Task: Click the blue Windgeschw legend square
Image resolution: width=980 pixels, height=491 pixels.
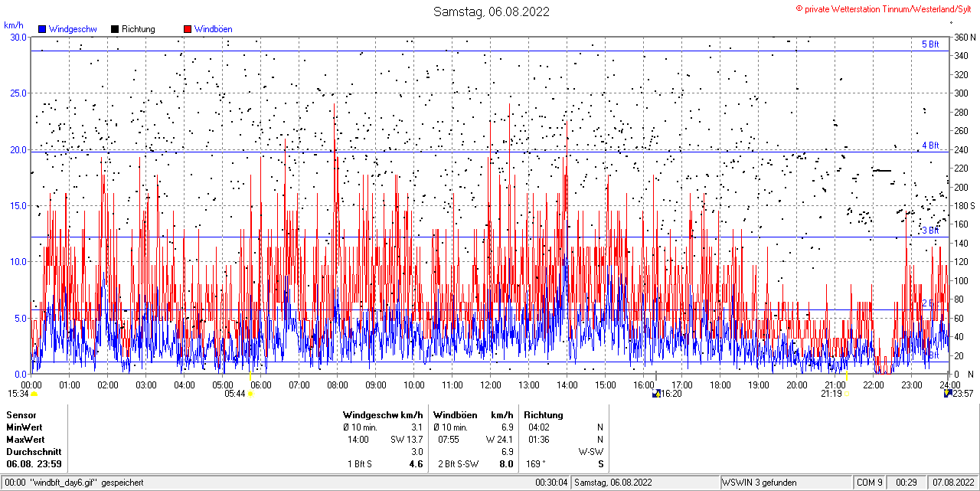Action: 42,29
